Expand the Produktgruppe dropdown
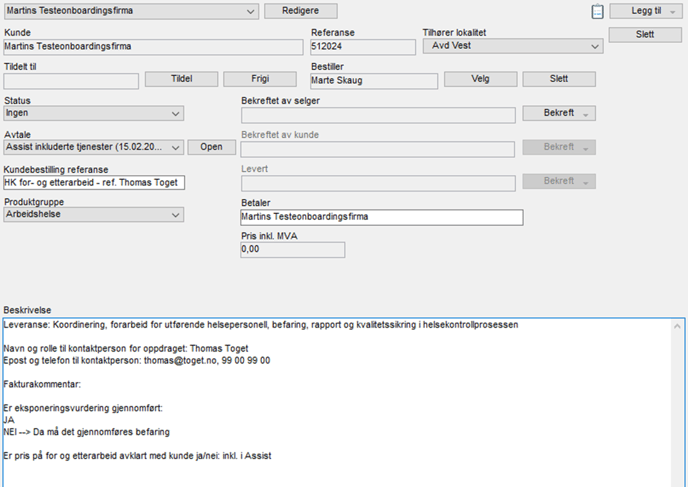The image size is (688, 487). (x=175, y=214)
